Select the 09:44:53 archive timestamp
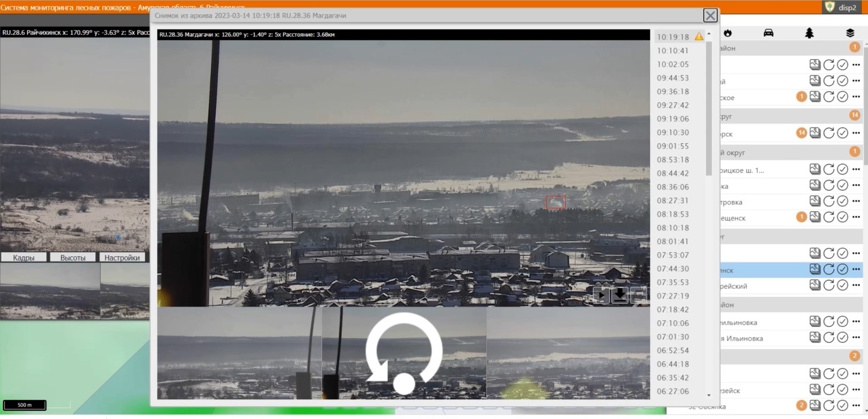The width and height of the screenshot is (868, 419). (x=673, y=78)
